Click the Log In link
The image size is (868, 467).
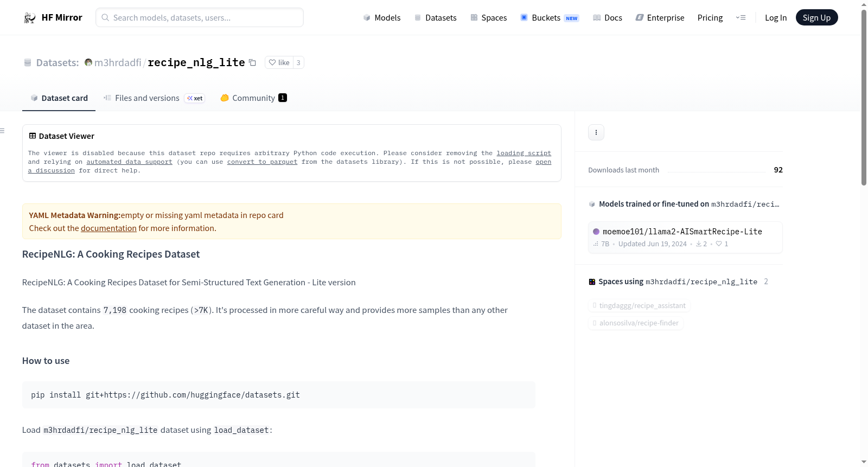776,18
